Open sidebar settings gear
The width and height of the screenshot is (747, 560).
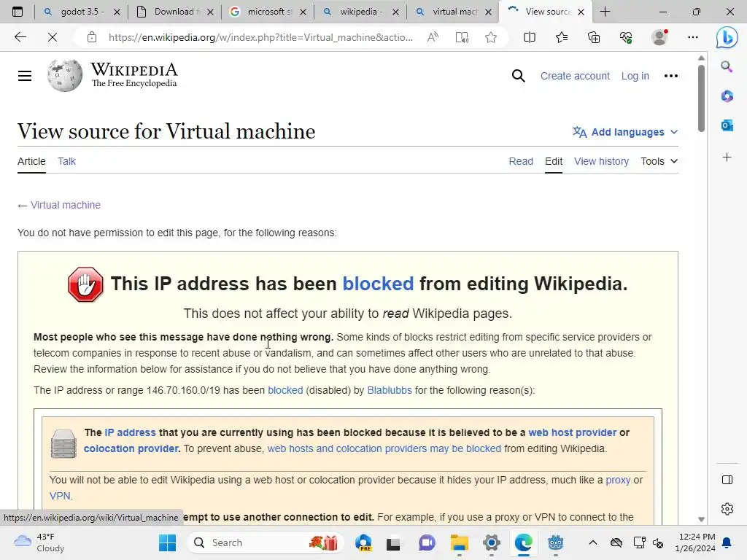[x=727, y=508]
